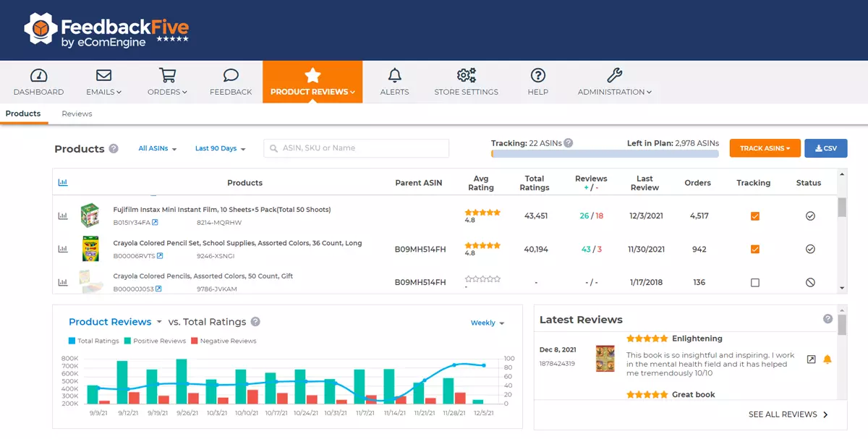
Task: Switch to the Reviews sub-tab
Action: coord(77,114)
